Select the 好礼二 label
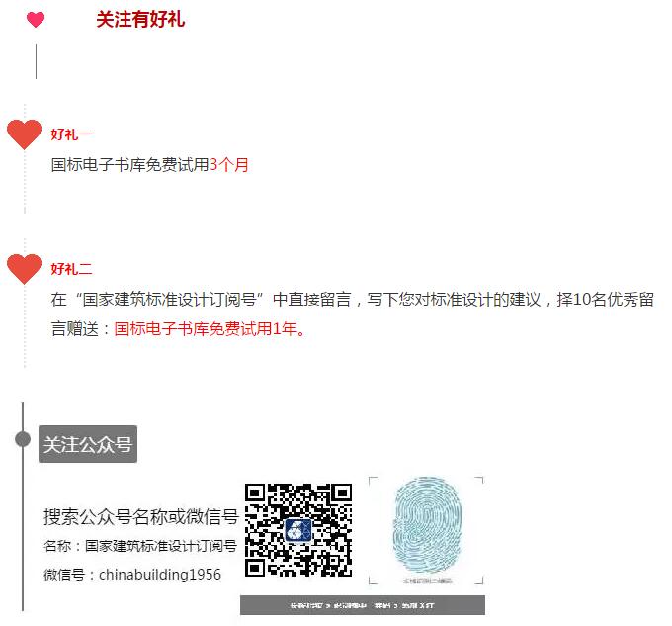672x626 pixels. pyautogui.click(x=71, y=269)
